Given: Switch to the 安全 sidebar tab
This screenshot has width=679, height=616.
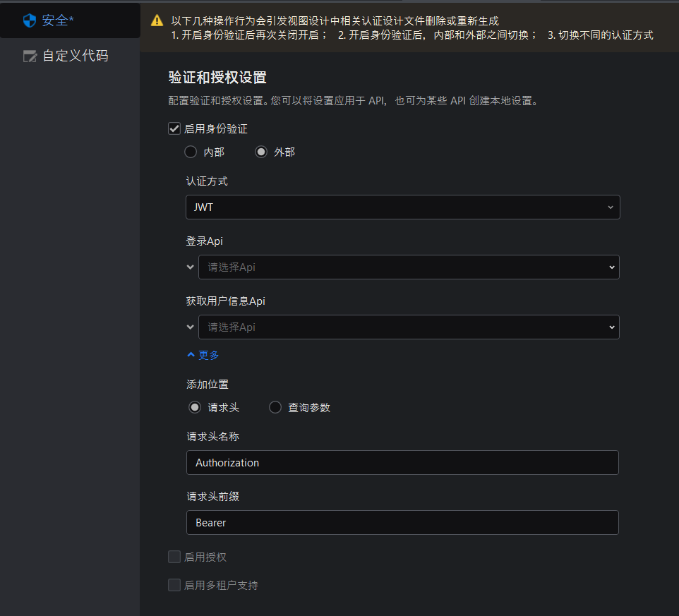Looking at the screenshot, I should click(58, 20).
